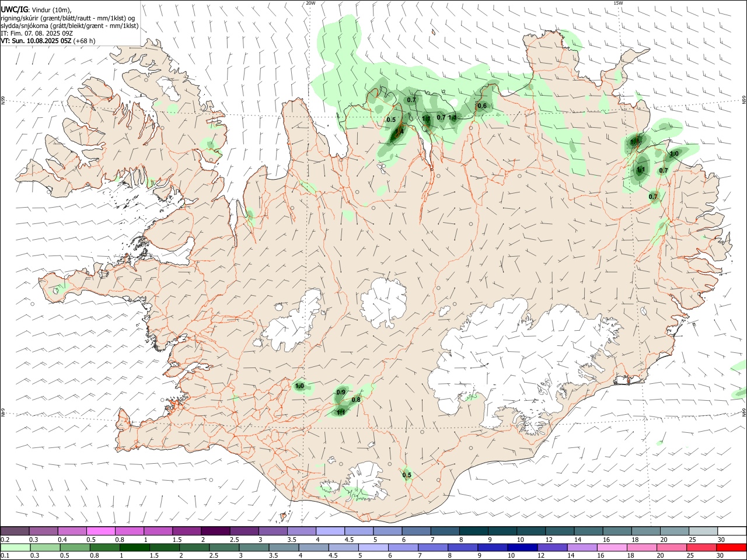Choose the dark green swatch labeled 1 in rain legend

[135, 547]
